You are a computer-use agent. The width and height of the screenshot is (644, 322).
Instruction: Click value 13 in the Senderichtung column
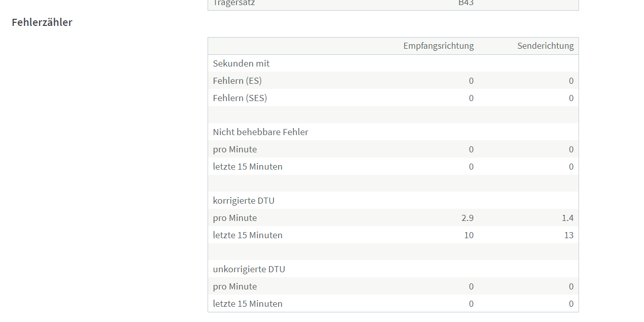pos(569,235)
